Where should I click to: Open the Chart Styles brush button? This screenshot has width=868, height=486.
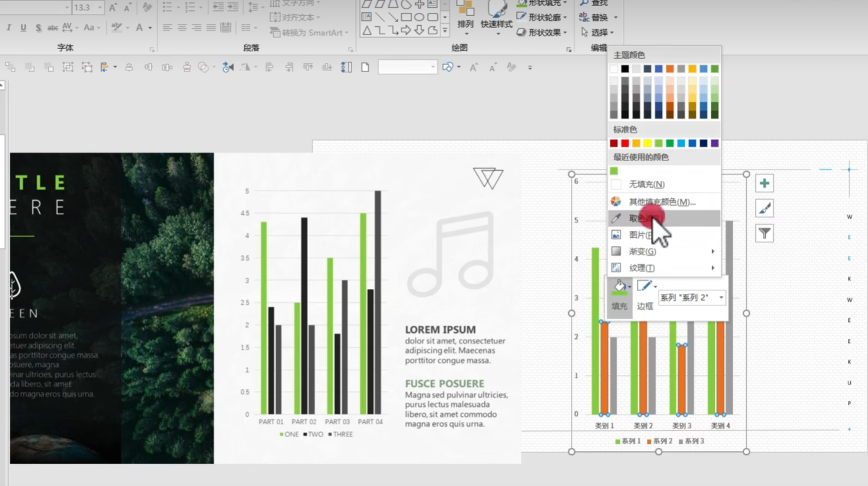pos(764,208)
